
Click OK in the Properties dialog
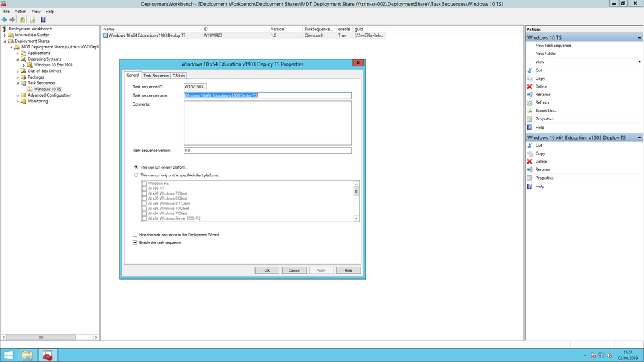tap(267, 271)
